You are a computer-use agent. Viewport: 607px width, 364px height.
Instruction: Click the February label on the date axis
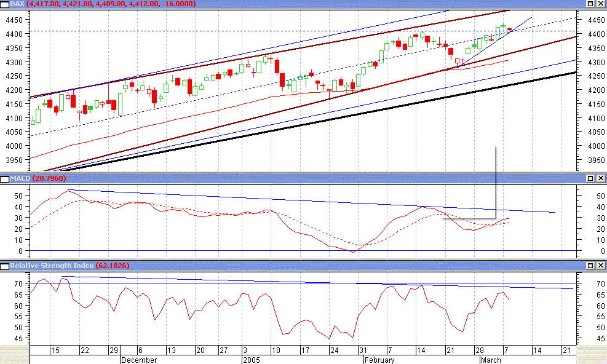379,360
